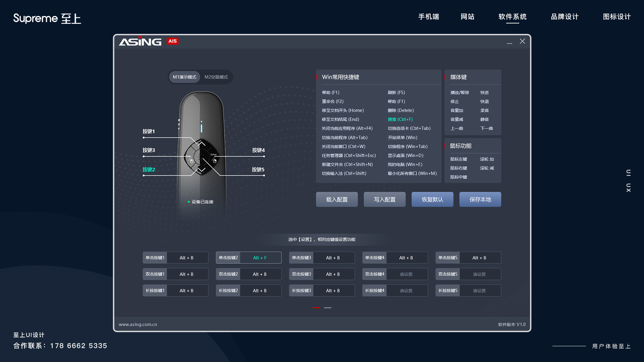Click the down arrow on remote d-pad

click(x=201, y=170)
